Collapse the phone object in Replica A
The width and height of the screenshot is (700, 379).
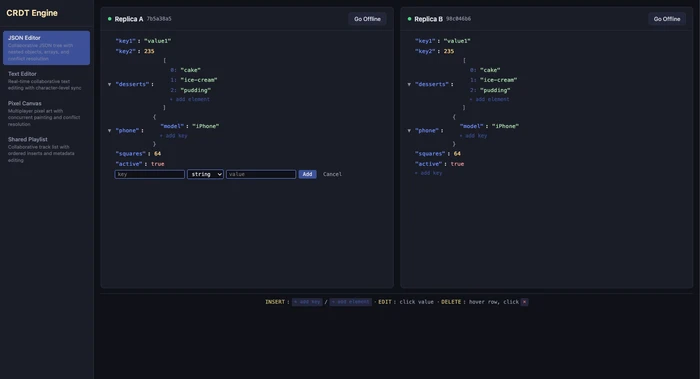(109, 130)
